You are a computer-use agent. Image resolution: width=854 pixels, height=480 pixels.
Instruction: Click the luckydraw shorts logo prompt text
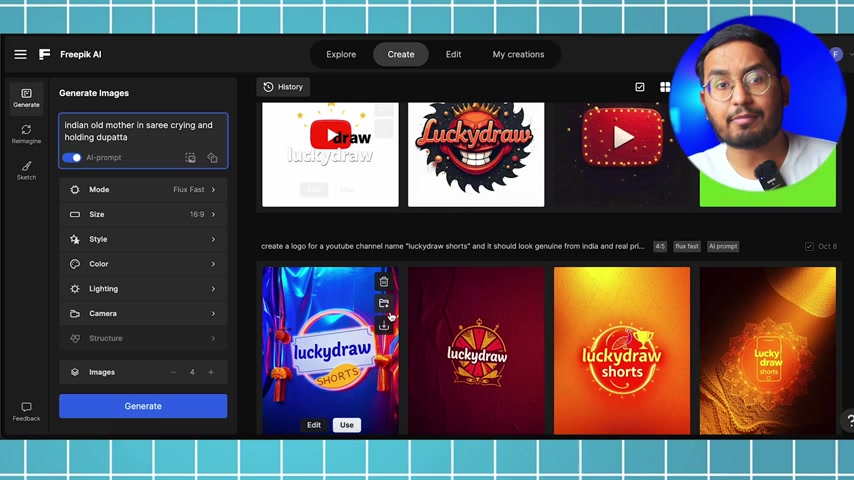point(453,246)
